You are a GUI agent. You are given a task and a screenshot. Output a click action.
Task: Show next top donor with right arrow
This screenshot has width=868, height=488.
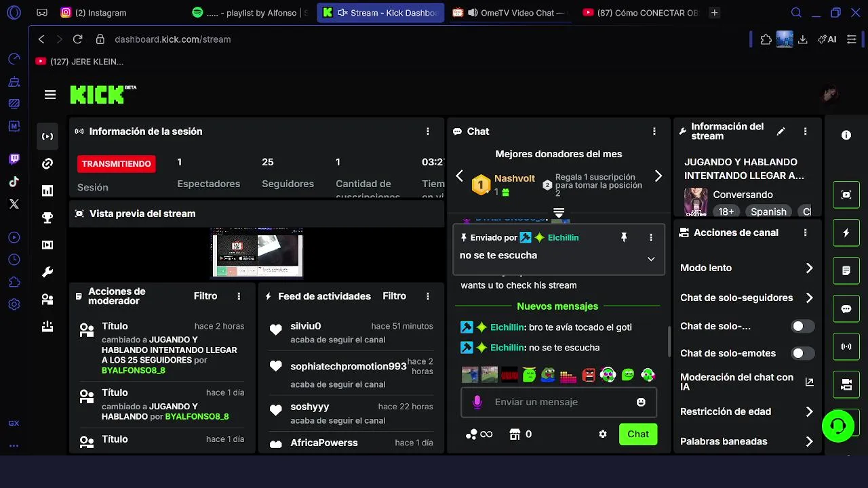658,176
